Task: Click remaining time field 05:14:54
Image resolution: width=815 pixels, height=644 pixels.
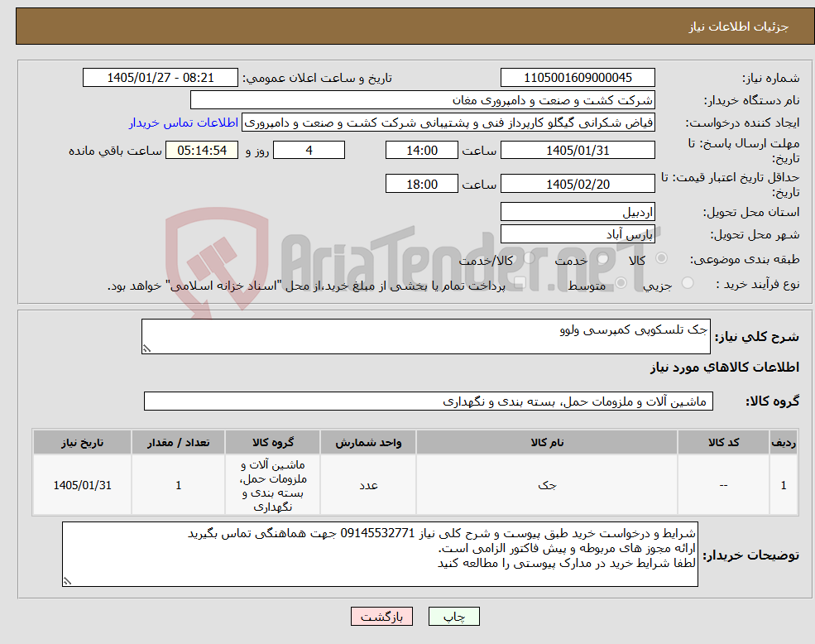Action: click(202, 151)
